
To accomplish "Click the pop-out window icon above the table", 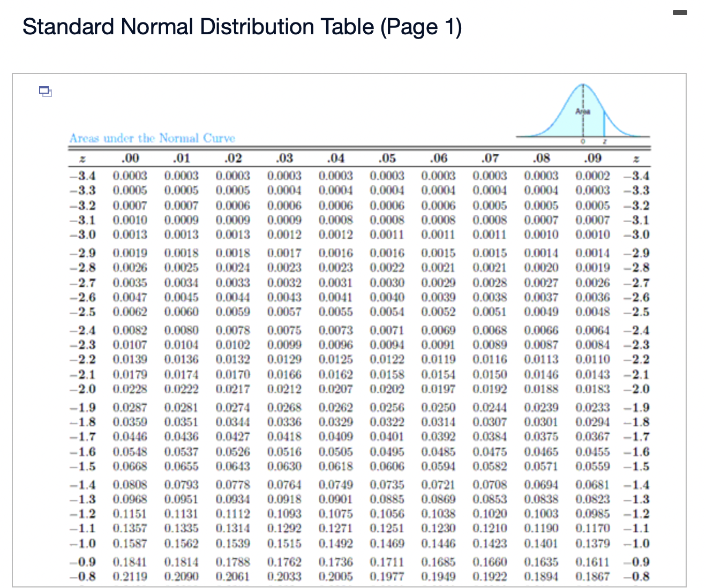I will click(46, 92).
